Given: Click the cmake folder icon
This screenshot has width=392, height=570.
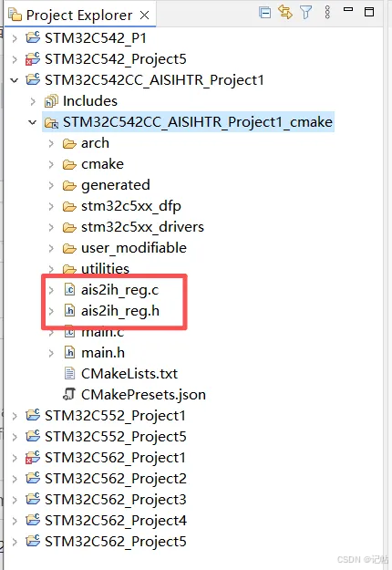Looking at the screenshot, I should [x=69, y=165].
